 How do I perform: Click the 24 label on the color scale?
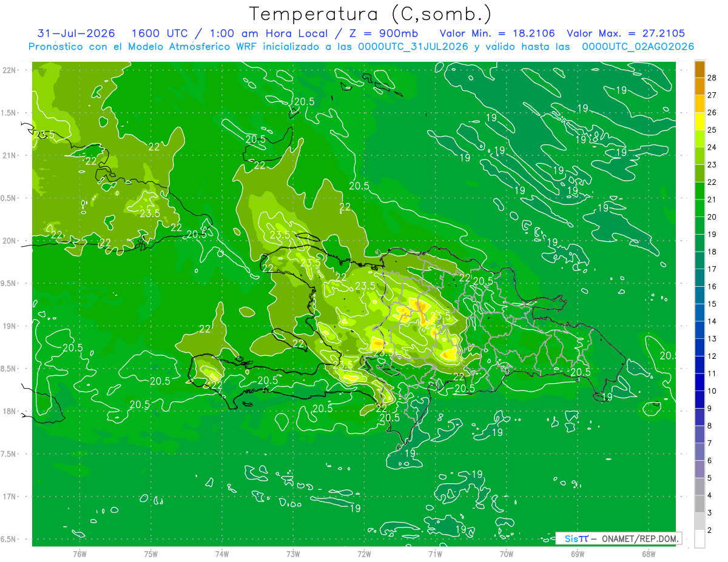(712, 147)
